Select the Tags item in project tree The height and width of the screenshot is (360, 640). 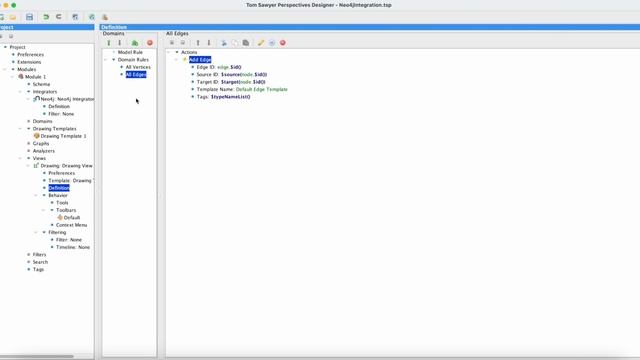38,269
